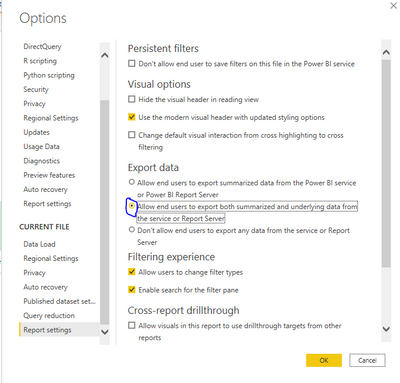The width and height of the screenshot is (400, 383).
Task: Click the OK button
Action: pos(324,360)
